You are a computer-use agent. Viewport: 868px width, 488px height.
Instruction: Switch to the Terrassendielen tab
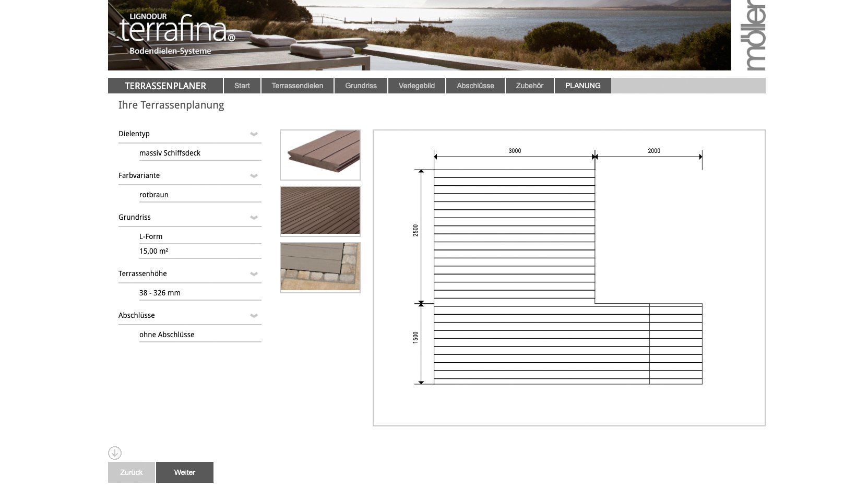pos(297,86)
